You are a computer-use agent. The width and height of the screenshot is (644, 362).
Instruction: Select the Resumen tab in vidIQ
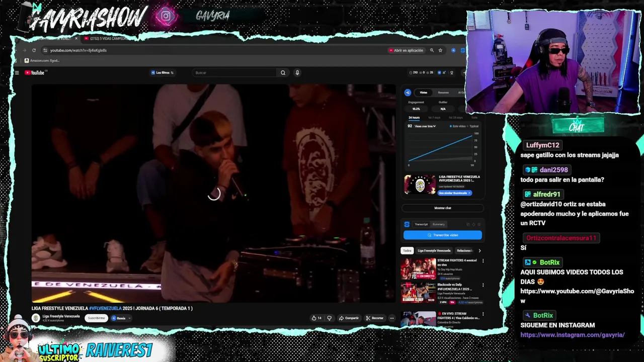tap(443, 93)
